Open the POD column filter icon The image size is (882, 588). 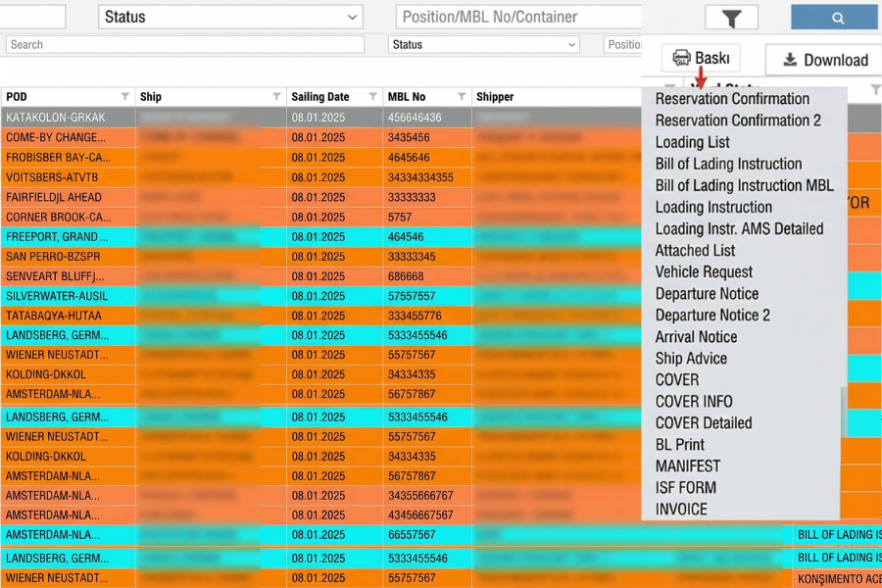(124, 97)
